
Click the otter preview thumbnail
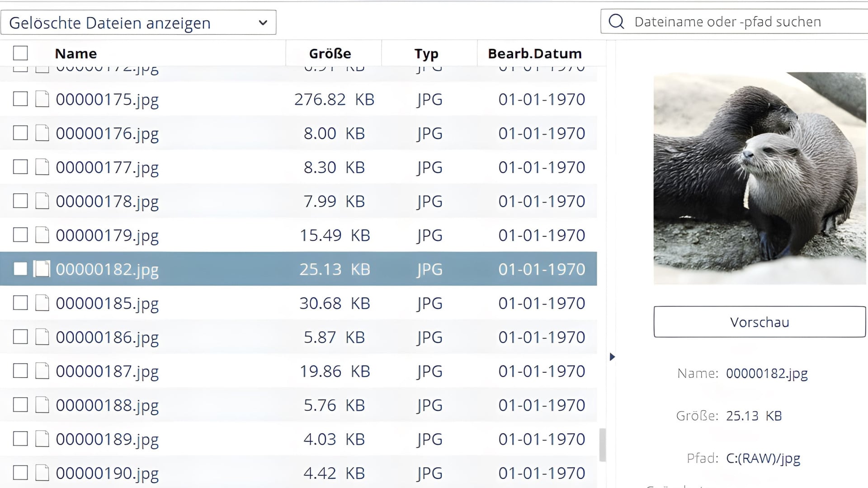(759, 178)
